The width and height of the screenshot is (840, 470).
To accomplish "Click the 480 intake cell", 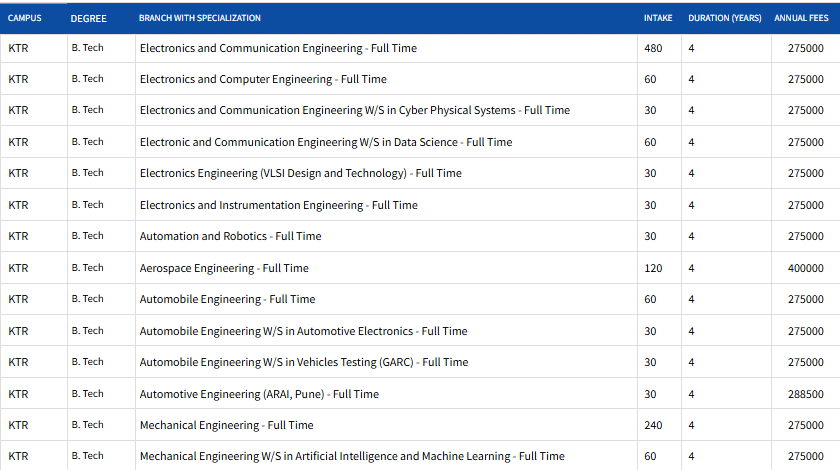I will 653,48.
